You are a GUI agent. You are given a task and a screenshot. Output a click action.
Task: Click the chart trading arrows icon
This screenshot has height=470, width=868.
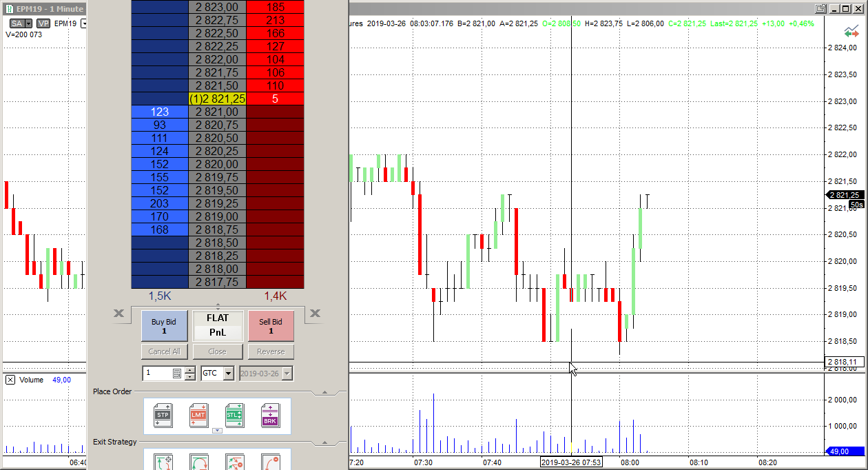click(x=851, y=32)
